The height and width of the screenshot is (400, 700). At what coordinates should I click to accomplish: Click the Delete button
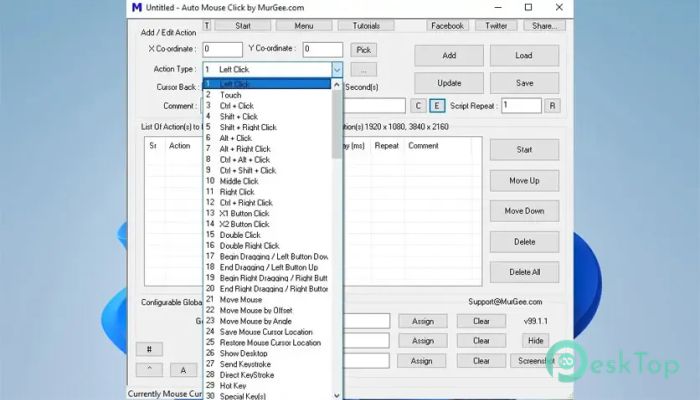click(524, 242)
